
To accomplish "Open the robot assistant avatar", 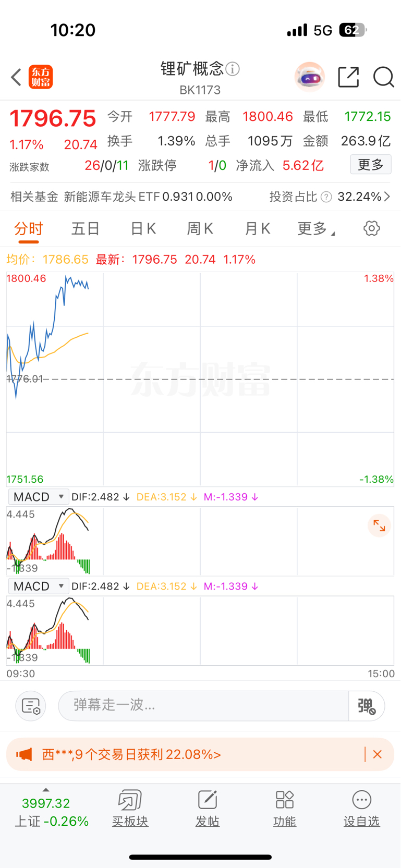I will click(x=310, y=77).
